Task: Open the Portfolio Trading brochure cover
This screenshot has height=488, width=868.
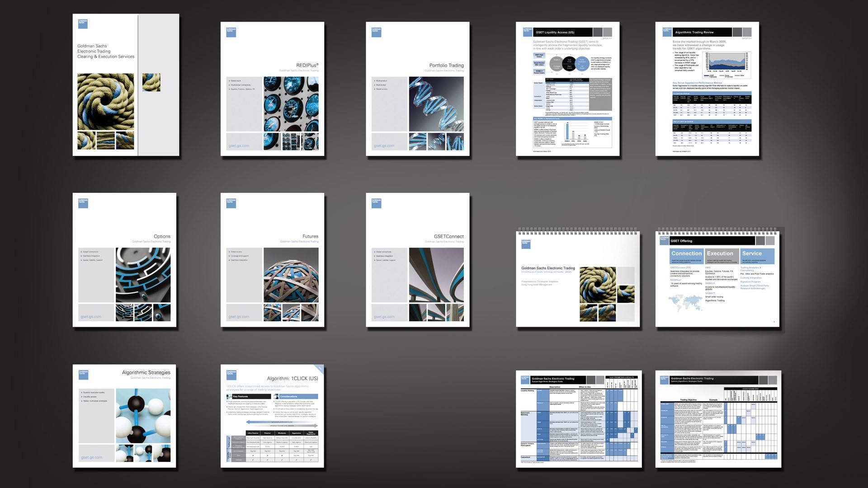Action: pyautogui.click(x=417, y=89)
